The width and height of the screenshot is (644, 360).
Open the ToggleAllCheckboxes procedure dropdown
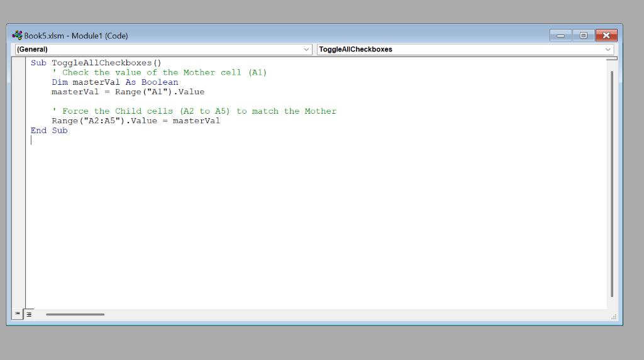[x=465, y=49]
